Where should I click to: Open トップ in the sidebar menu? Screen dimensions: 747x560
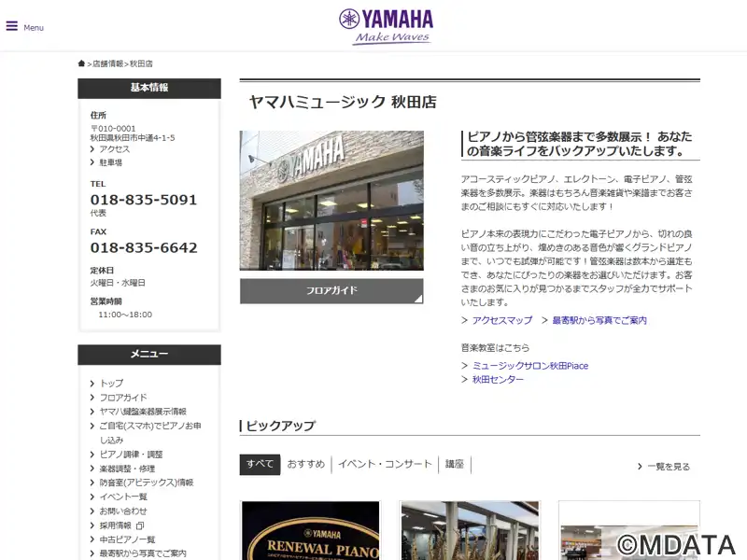click(111, 384)
